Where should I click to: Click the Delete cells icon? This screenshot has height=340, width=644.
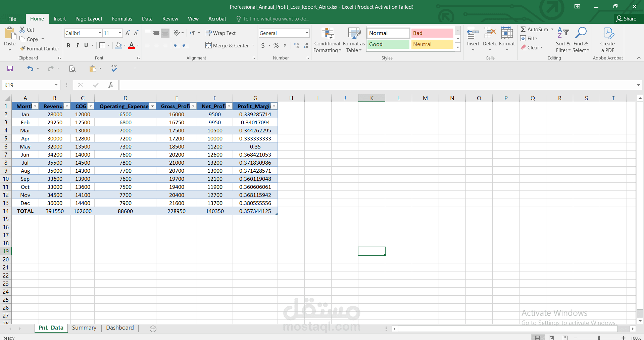[490, 34]
